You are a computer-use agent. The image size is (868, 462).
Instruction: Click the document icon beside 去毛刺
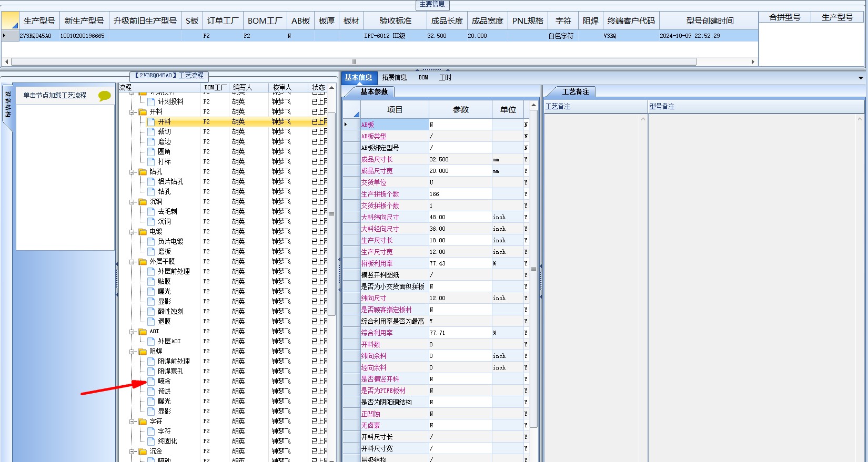(152, 212)
